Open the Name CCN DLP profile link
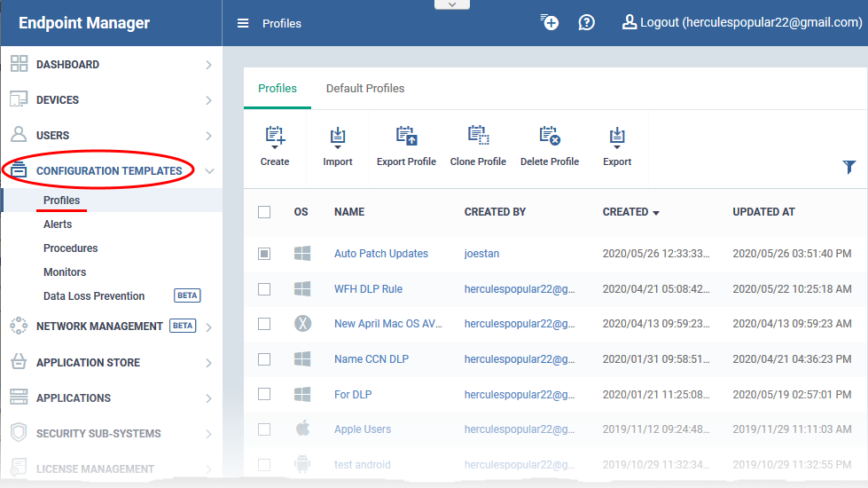 tap(371, 359)
